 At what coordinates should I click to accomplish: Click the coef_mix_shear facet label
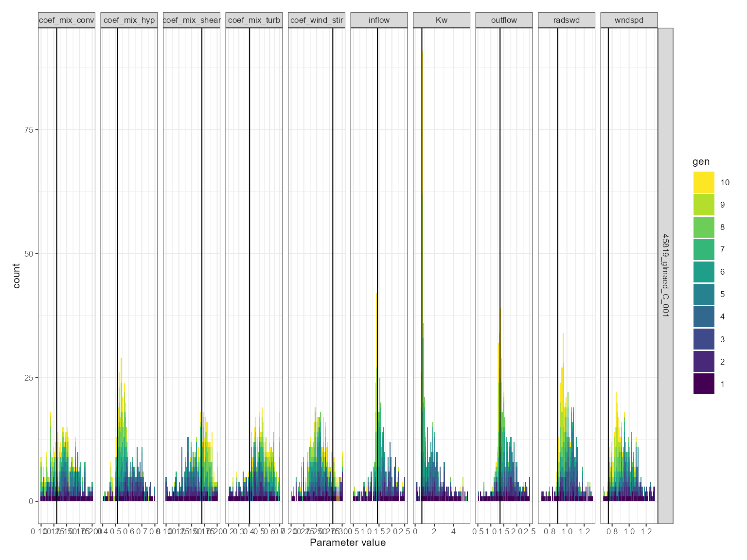click(x=192, y=20)
